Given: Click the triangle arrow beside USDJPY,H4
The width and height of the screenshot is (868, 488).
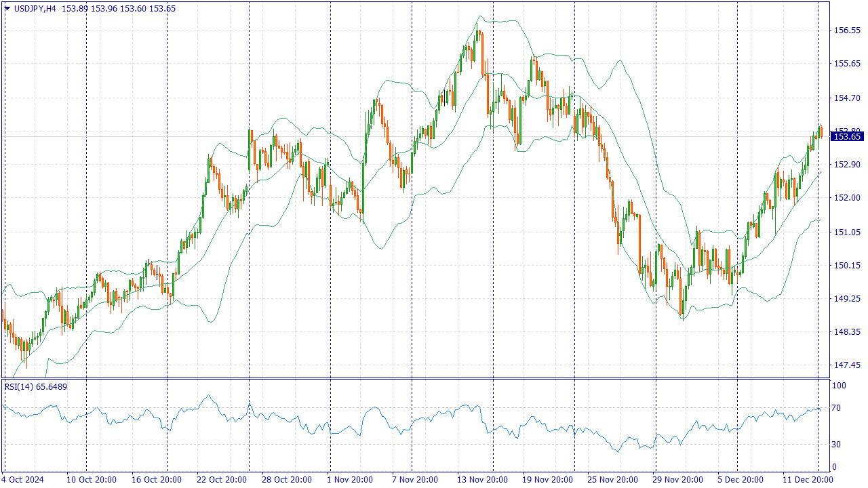Looking at the screenshot, I should [x=7, y=9].
